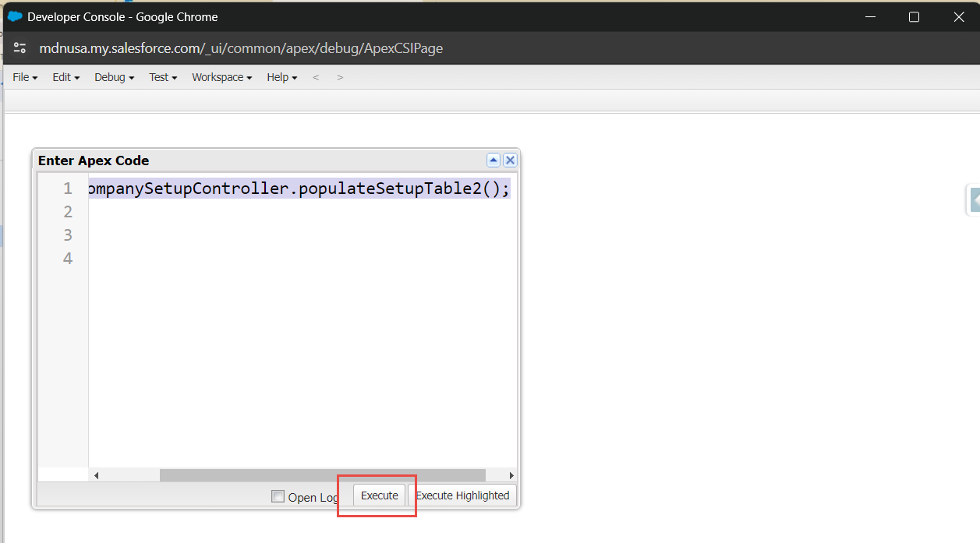
Task: Click the horizontal scrollbar thumb in code editor
Action: point(322,475)
